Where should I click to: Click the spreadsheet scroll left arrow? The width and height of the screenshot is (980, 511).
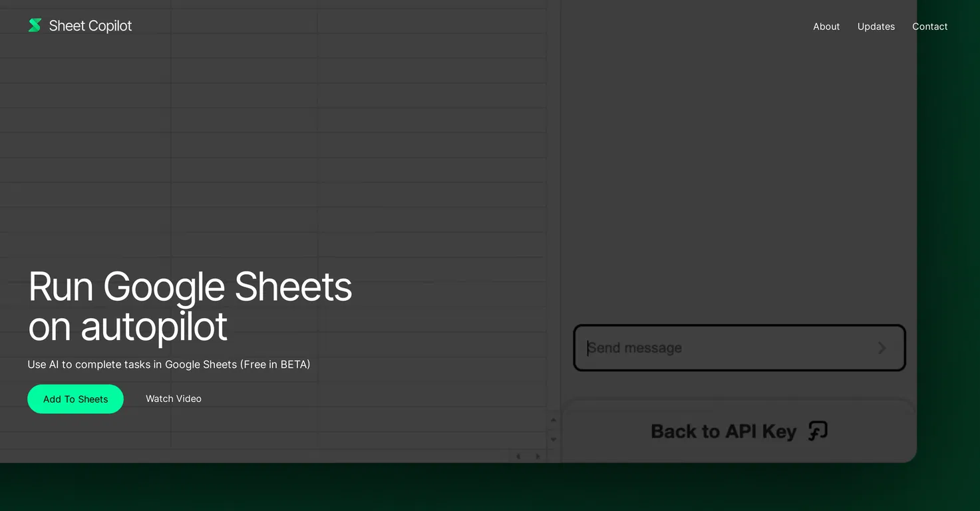click(519, 456)
